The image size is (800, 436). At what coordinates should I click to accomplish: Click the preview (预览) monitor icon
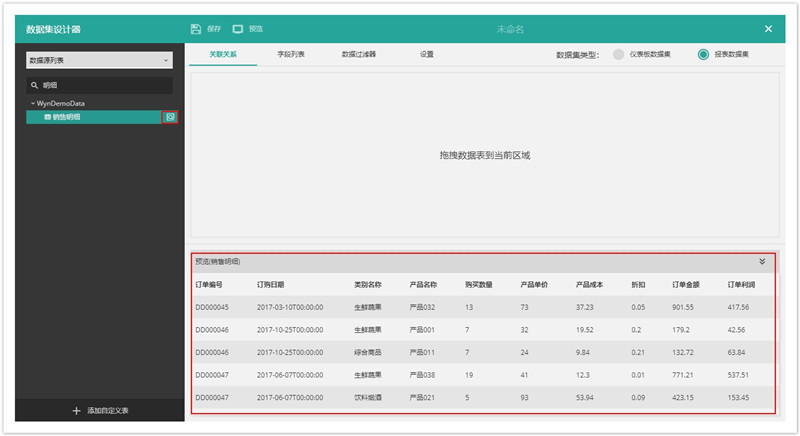point(238,29)
